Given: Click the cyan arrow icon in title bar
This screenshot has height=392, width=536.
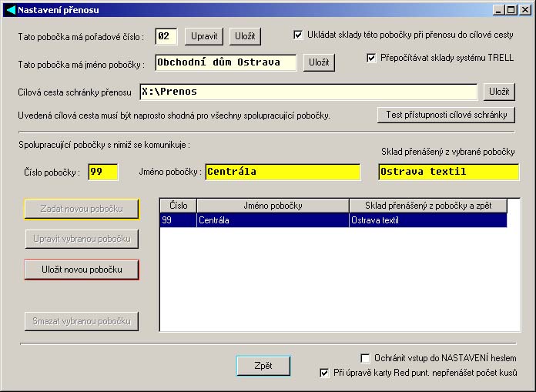Looking at the screenshot, I should click(x=11, y=10).
